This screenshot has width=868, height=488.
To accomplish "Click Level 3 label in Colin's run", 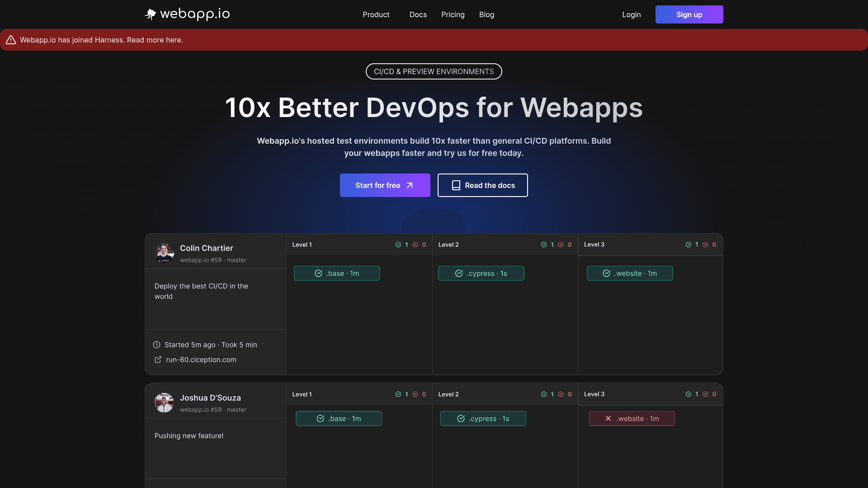I will tap(594, 244).
